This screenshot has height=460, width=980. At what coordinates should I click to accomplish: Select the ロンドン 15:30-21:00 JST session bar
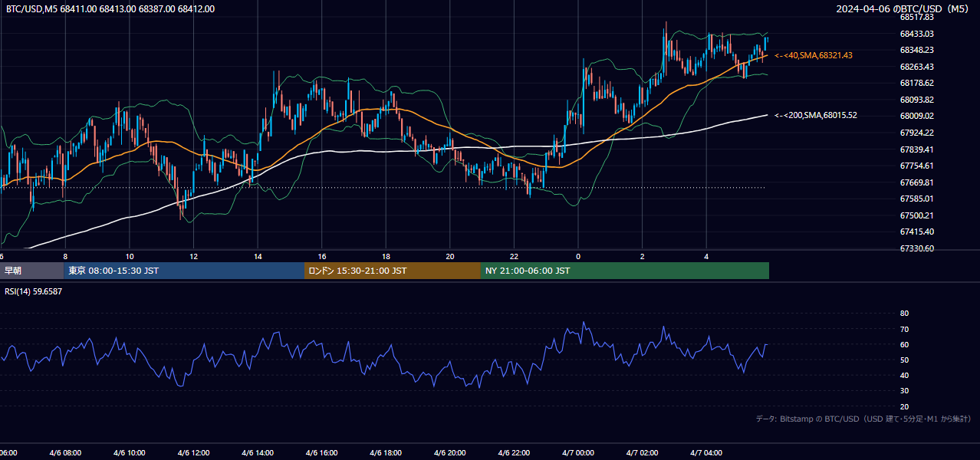click(393, 271)
